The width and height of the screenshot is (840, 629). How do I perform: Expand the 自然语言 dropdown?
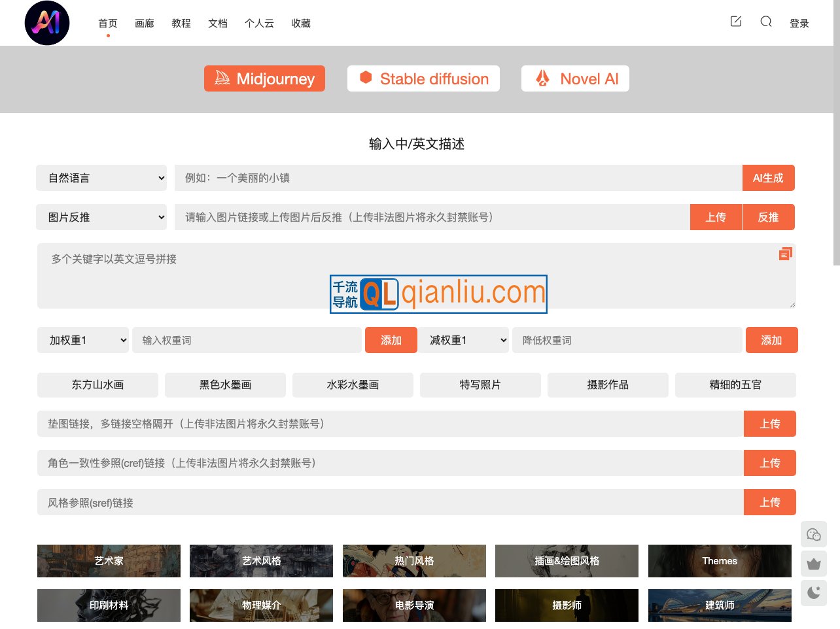102,178
